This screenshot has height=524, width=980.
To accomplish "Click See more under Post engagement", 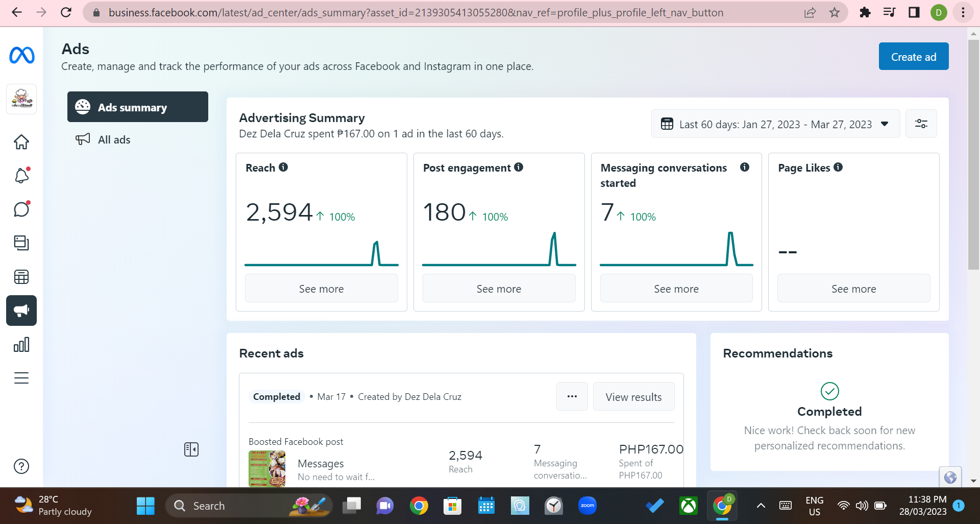I will click(x=499, y=289).
